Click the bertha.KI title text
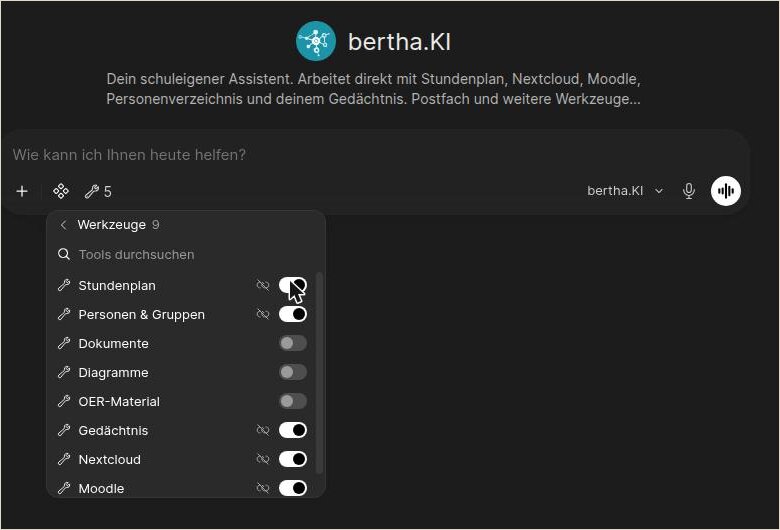The width and height of the screenshot is (780, 530). click(399, 41)
